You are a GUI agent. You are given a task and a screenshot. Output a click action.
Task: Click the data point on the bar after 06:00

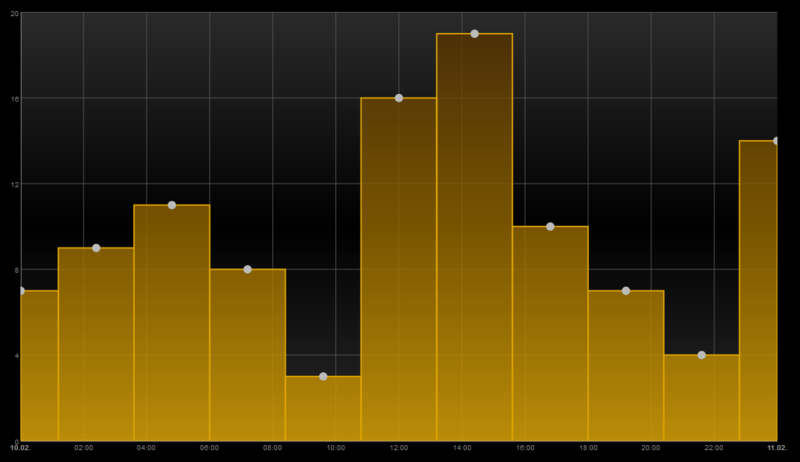coord(247,269)
